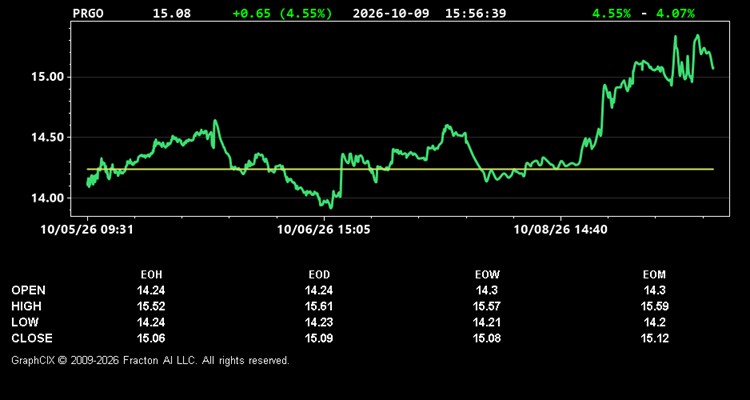Click the 4.55% - 4.07% range text
Viewport: 750px width, 400px height.
point(643,13)
